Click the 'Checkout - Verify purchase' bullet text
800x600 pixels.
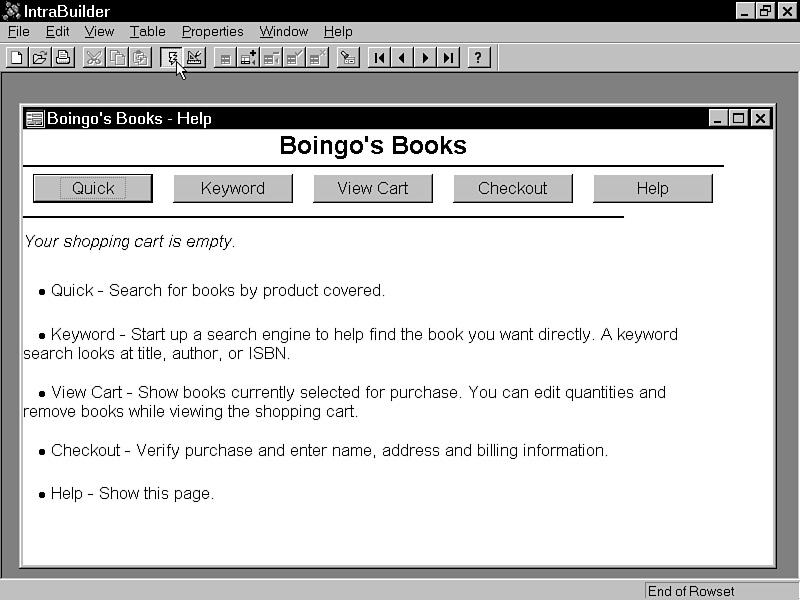click(329, 451)
